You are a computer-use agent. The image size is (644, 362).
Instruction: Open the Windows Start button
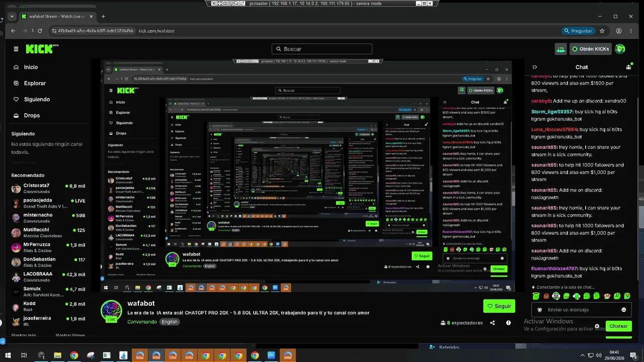(x=8, y=355)
